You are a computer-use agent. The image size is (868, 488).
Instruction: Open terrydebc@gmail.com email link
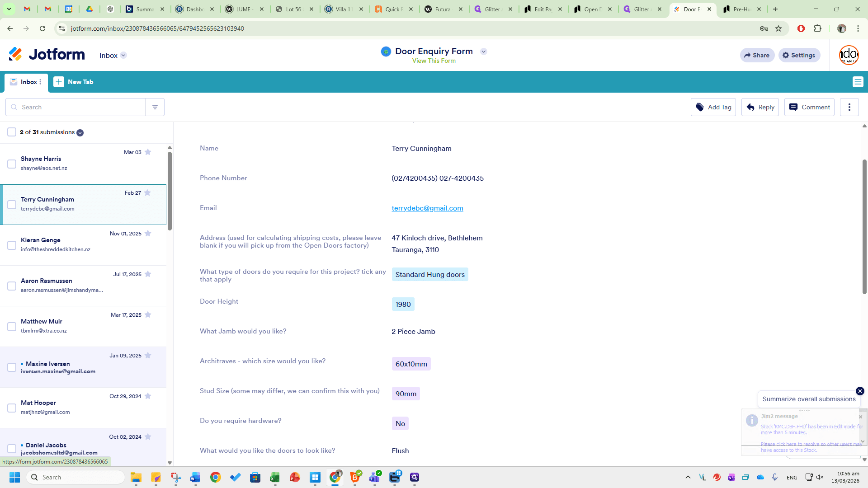tap(427, 208)
